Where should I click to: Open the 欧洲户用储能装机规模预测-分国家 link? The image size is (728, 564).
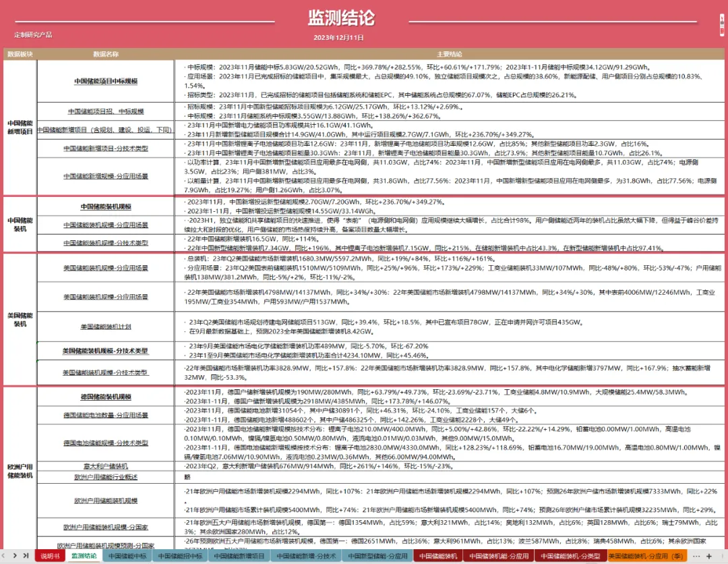pos(106,546)
